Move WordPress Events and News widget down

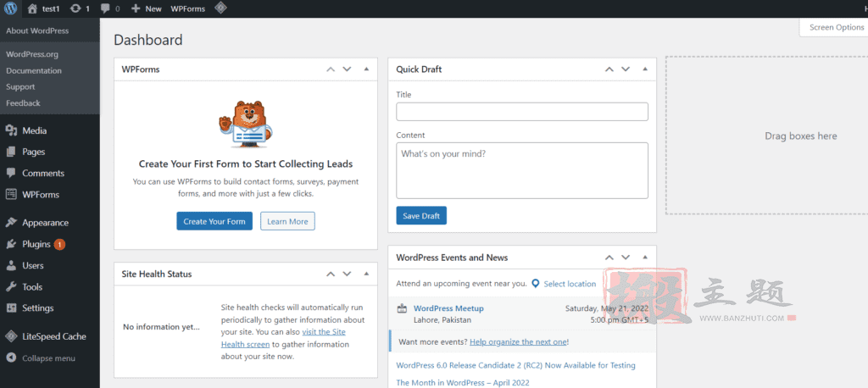[x=626, y=258]
